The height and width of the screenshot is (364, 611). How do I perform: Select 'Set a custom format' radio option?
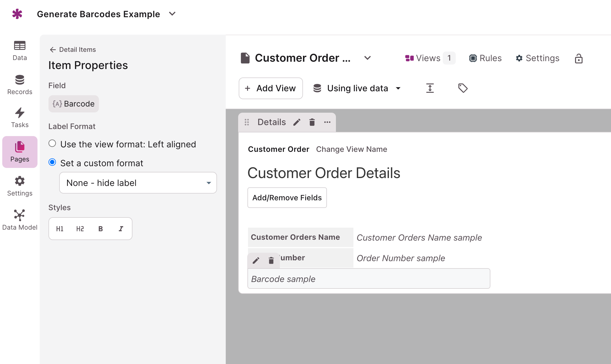52,162
